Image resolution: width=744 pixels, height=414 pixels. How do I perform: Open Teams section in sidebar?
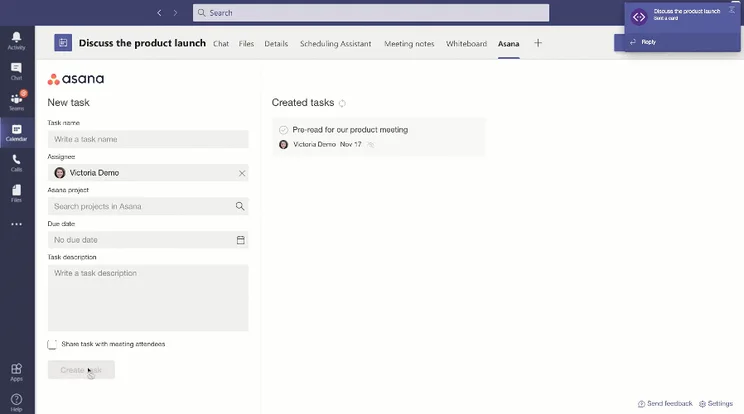17,102
